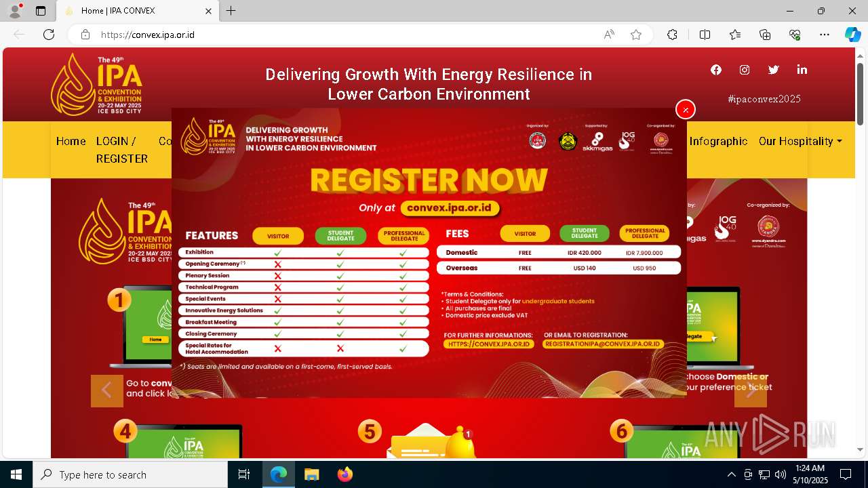Open Microsoft Edge from taskbar
The image size is (868, 488).
click(x=279, y=474)
